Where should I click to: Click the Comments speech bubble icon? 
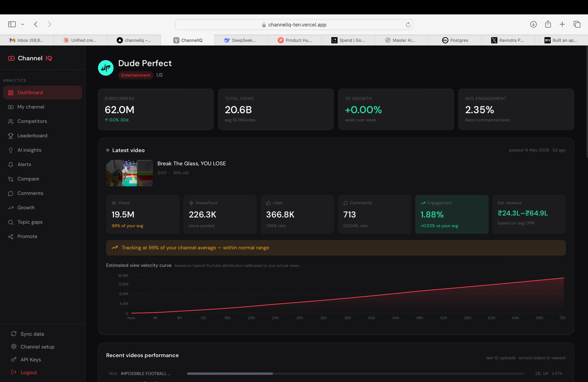click(x=11, y=194)
